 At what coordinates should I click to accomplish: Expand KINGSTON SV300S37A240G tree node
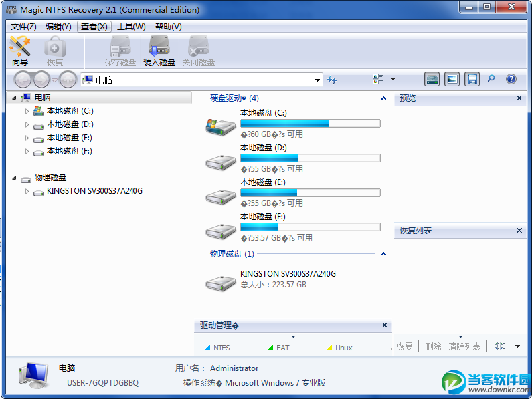coord(27,191)
